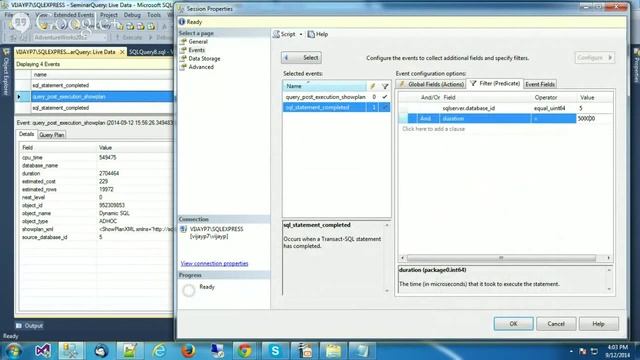Click OK in Session Properties
The width and height of the screenshot is (640, 360).
coord(513,324)
